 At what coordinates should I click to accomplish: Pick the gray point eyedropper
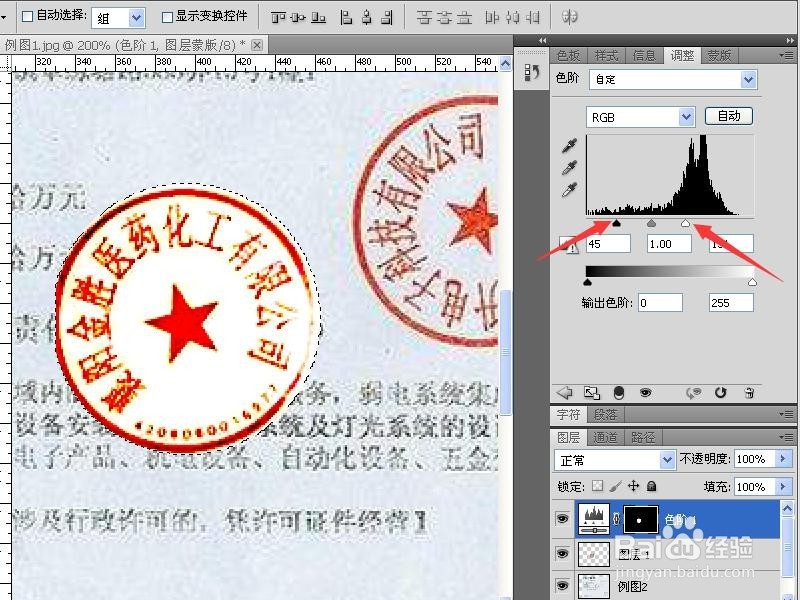(569, 167)
